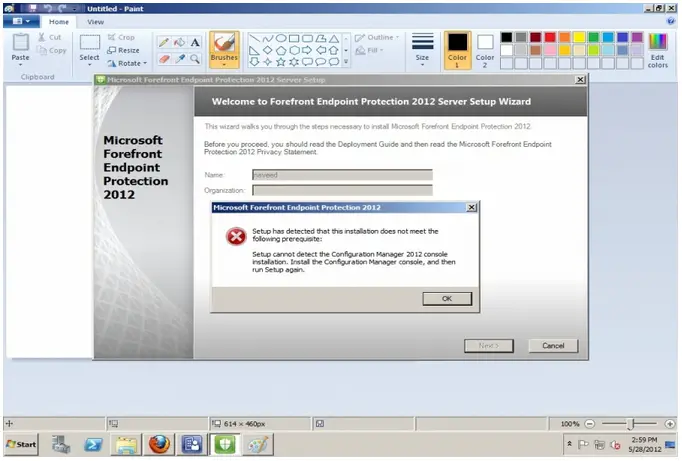The height and width of the screenshot is (461, 682).
Task: Choose the Five-point star shape
Action: (x=281, y=62)
